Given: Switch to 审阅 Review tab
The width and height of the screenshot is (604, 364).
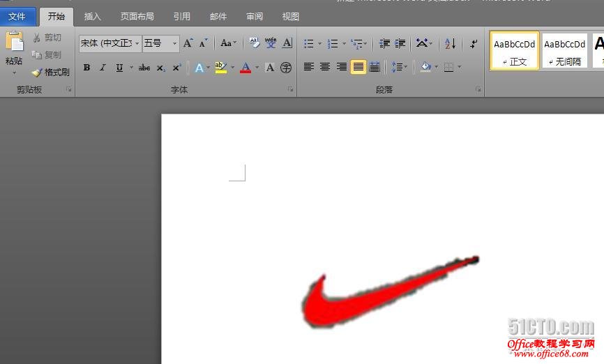Looking at the screenshot, I should (x=255, y=17).
